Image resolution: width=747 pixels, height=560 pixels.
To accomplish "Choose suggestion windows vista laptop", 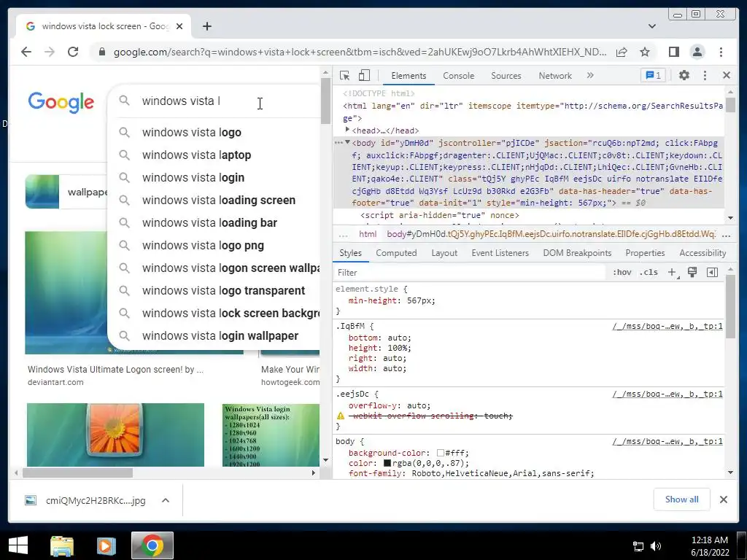I will point(196,155).
